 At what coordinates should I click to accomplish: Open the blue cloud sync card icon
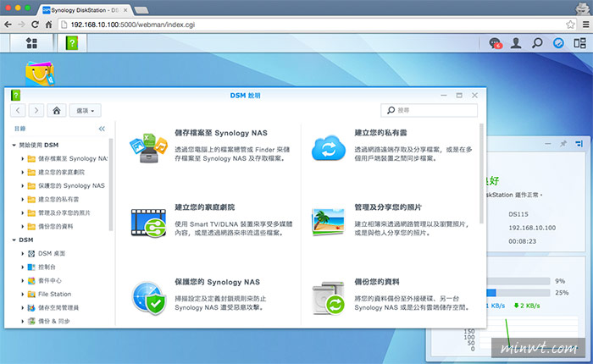pyautogui.click(x=329, y=148)
